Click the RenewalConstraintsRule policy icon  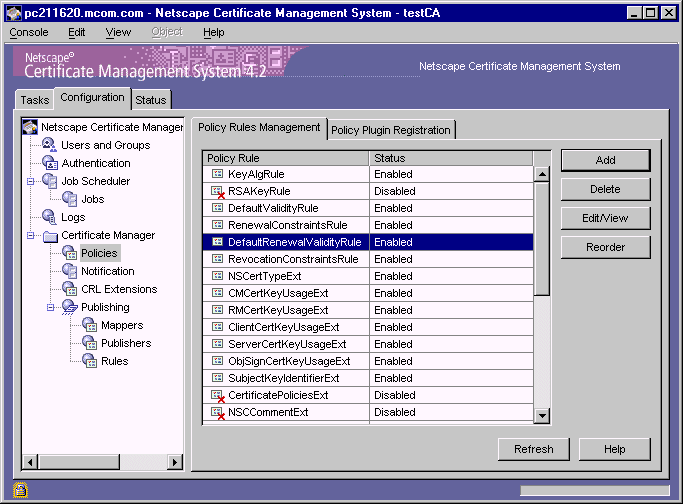click(x=217, y=225)
